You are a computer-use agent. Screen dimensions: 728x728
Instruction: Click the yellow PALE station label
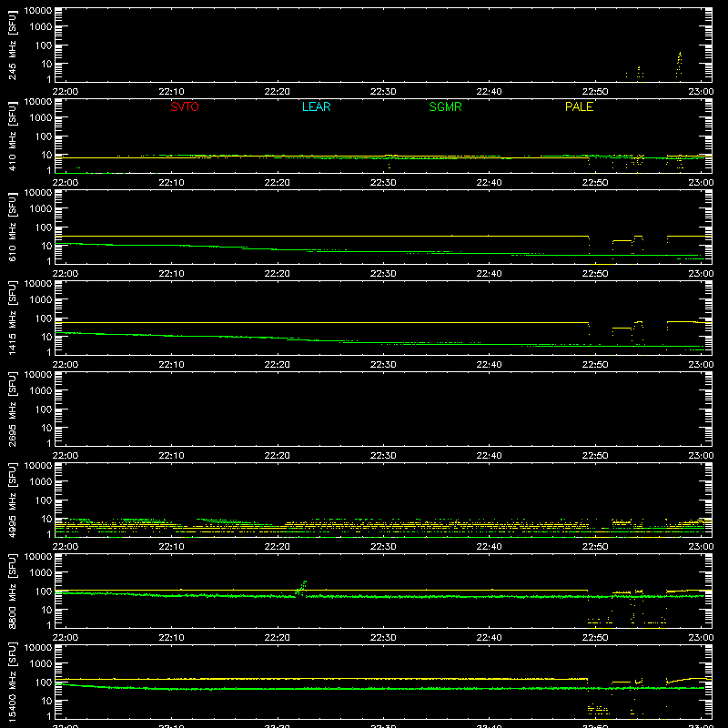[x=579, y=106]
